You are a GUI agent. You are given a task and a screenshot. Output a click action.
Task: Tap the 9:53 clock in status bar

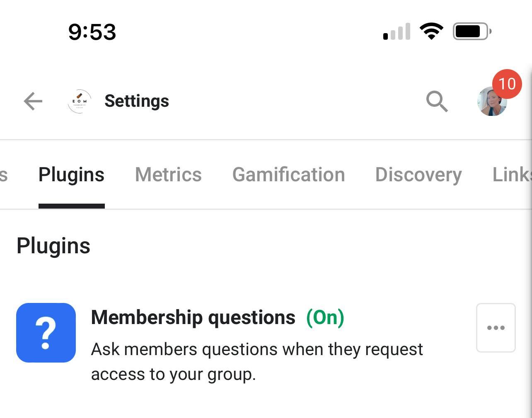[x=92, y=32]
